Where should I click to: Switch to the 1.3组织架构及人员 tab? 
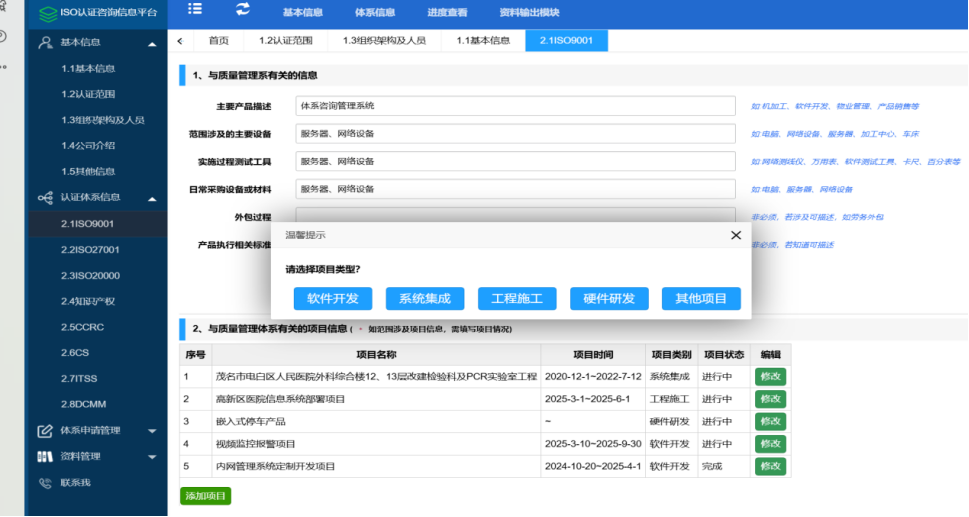point(384,41)
